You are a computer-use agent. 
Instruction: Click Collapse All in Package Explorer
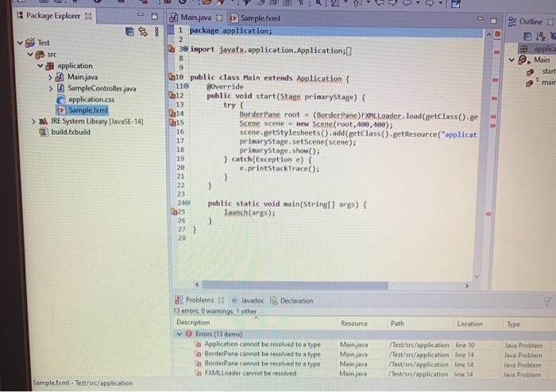pyautogui.click(x=129, y=32)
